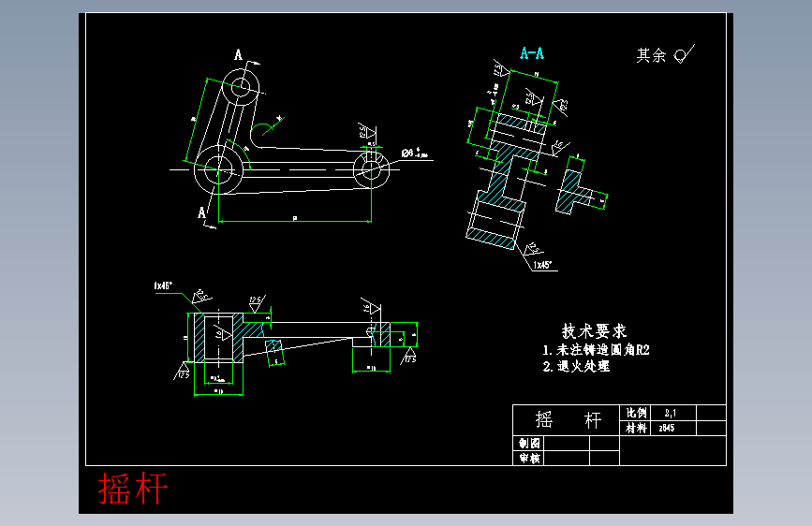Click the "材料" cell in title block
The width and height of the screenshot is (812, 526).
coord(635,428)
